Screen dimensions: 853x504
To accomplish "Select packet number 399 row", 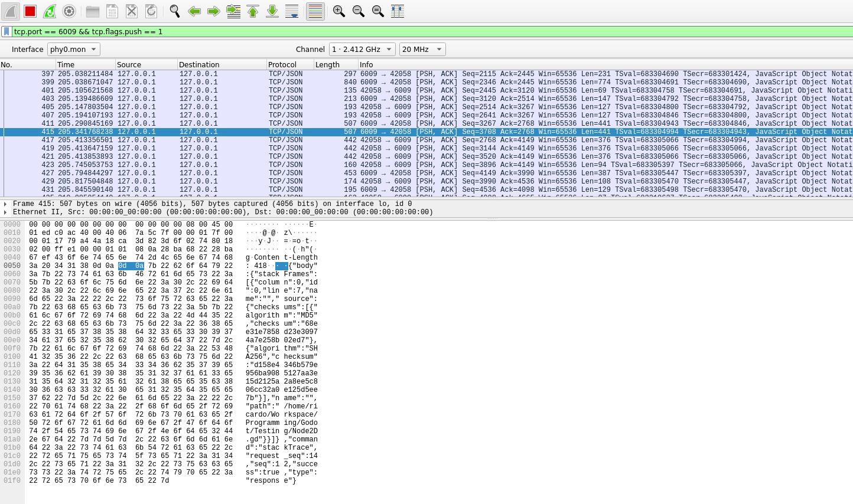I will coord(426,83).
